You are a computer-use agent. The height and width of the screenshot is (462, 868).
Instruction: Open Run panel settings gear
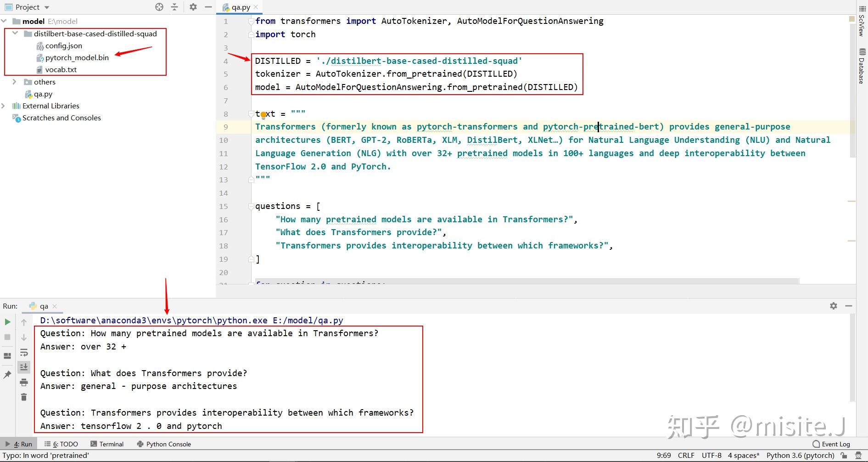point(834,306)
